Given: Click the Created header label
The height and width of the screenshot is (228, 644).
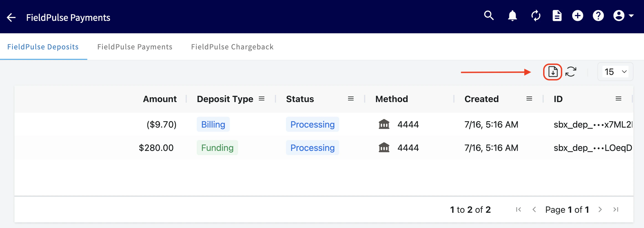Looking at the screenshot, I should pos(482,99).
